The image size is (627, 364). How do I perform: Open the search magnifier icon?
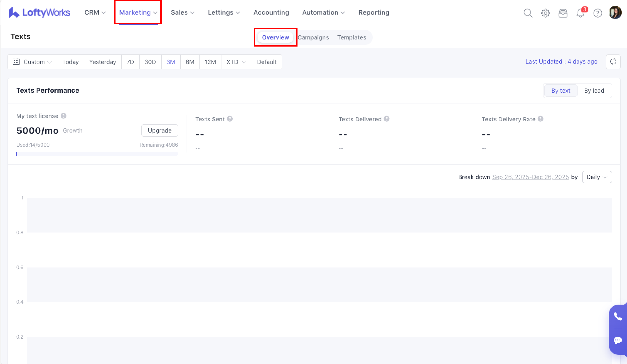528,13
